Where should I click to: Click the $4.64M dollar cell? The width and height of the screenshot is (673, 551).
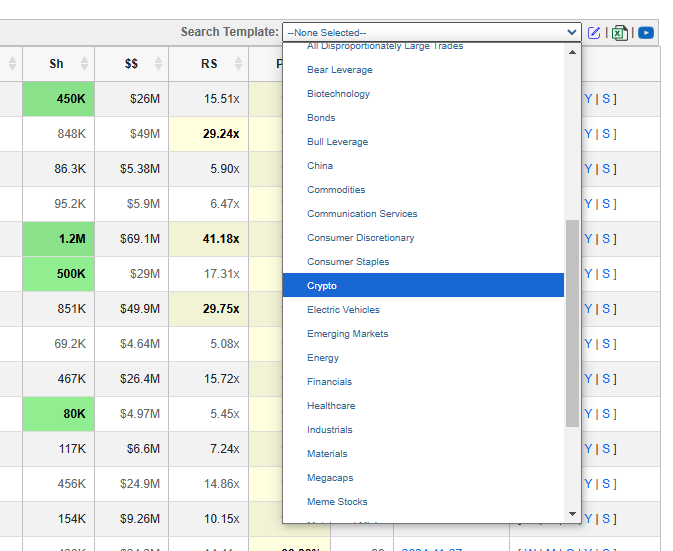click(132, 344)
